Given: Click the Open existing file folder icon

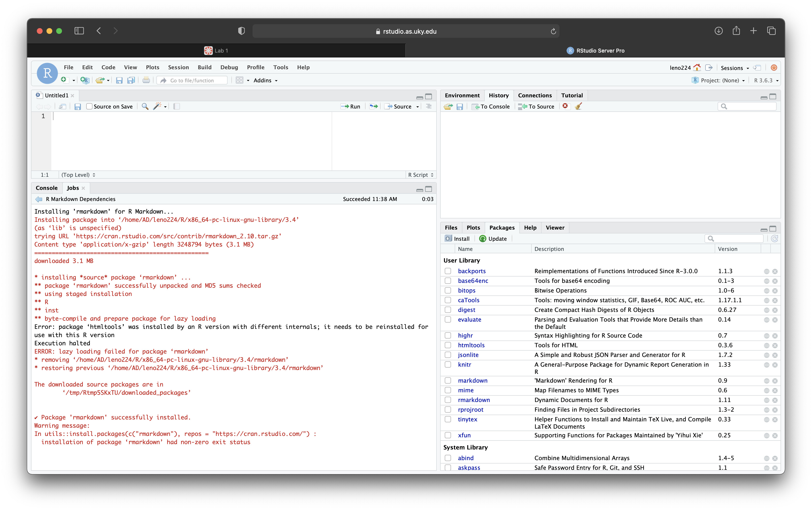Looking at the screenshot, I should [100, 80].
